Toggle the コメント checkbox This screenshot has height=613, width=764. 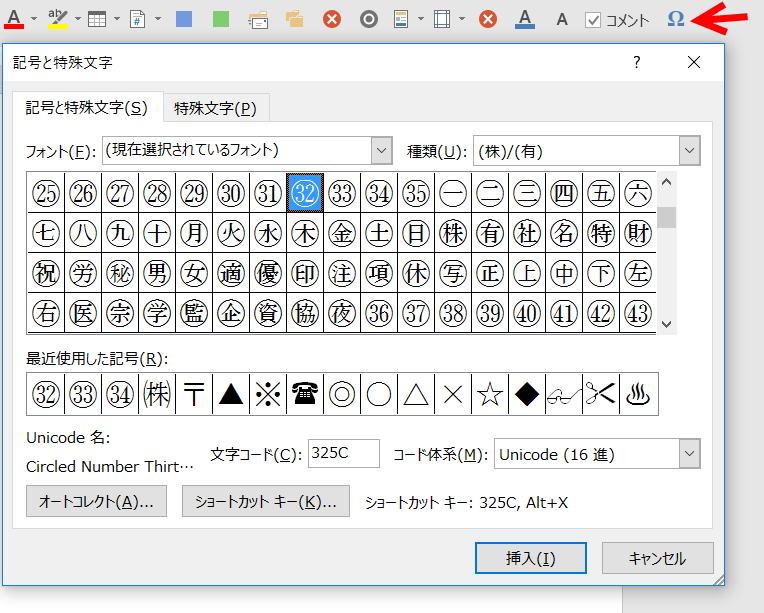click(x=593, y=20)
